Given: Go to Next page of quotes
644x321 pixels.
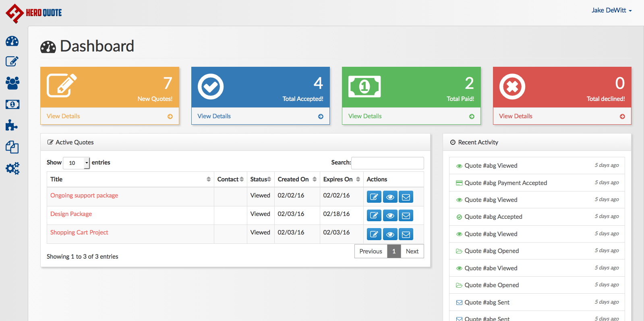Looking at the screenshot, I should click(412, 251).
